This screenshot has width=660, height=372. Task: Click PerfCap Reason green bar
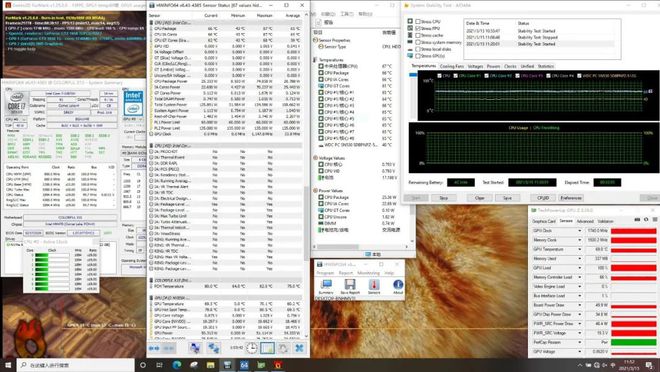click(x=633, y=342)
